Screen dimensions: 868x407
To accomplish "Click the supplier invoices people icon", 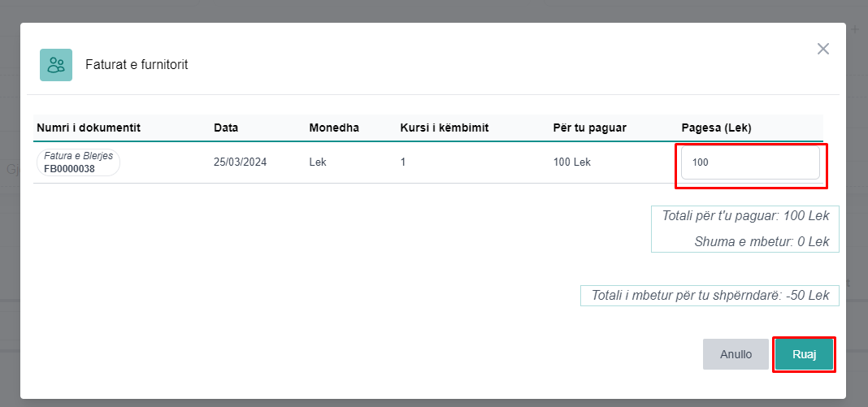I will coord(56,65).
